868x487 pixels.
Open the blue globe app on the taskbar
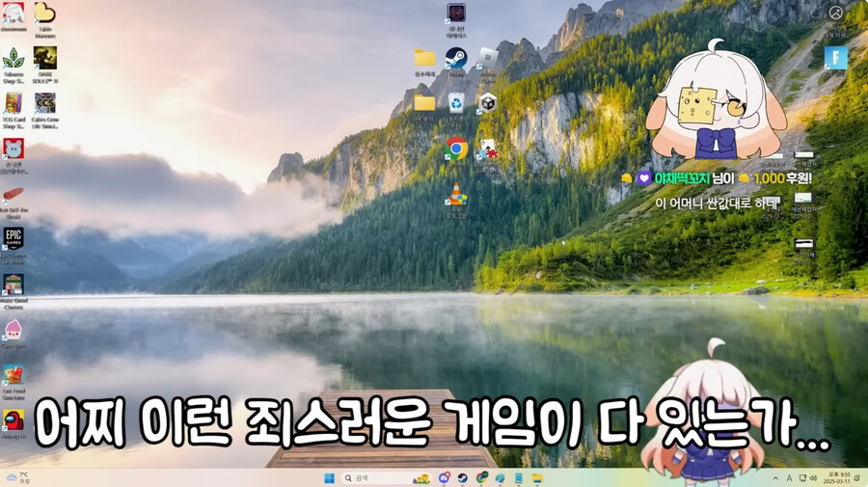click(501, 478)
